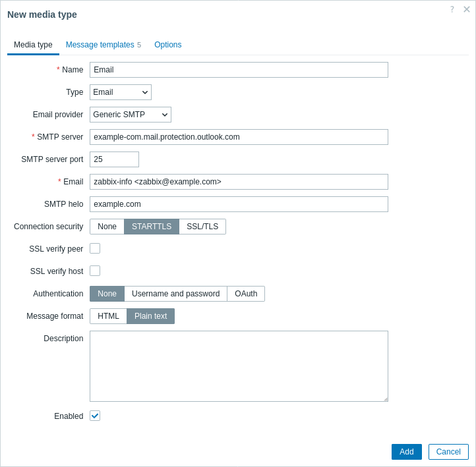
Task: Choose SSL/TLS connection security
Action: click(202, 227)
